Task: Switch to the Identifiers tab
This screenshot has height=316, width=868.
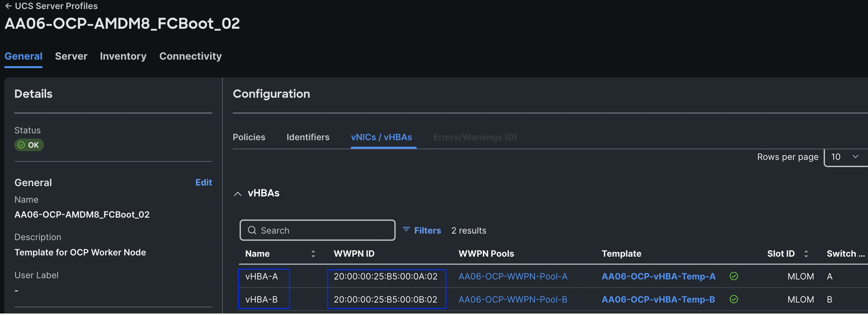Action: [308, 137]
